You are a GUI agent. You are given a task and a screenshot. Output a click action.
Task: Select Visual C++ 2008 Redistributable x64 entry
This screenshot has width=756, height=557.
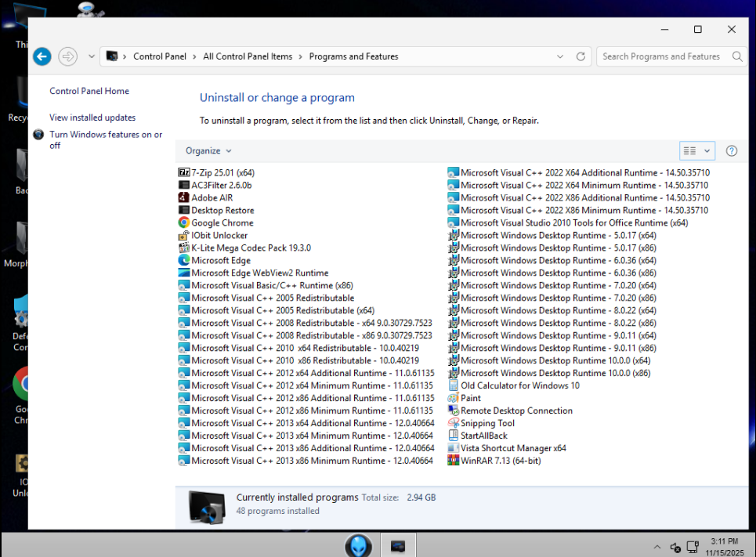tap(312, 323)
